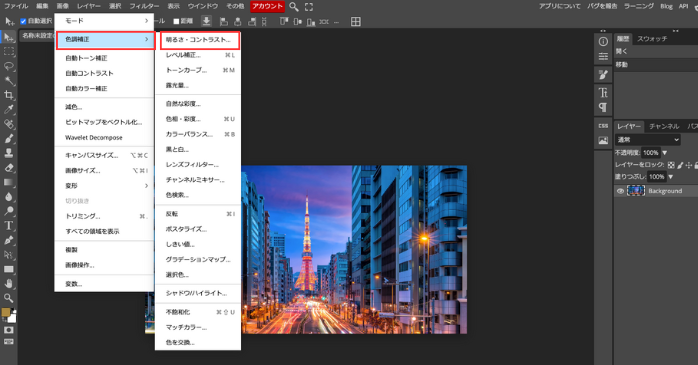
Task: Select the Clone Stamp tool
Action: pyautogui.click(x=8, y=153)
